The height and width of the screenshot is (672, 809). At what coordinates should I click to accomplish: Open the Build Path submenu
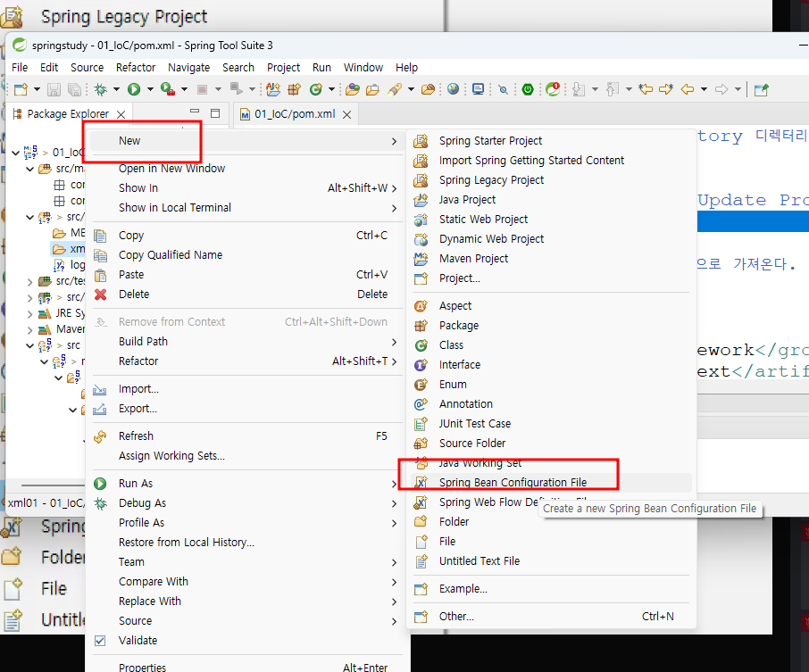point(246,342)
